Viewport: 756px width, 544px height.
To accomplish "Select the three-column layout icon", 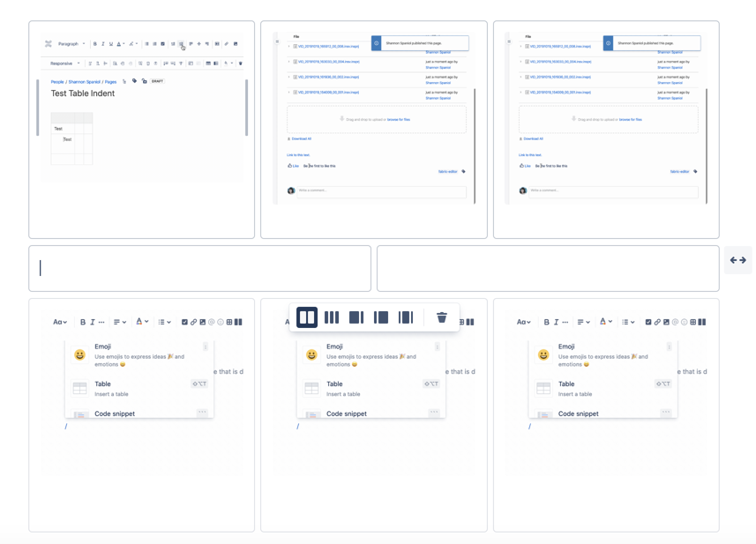I will coord(333,317).
